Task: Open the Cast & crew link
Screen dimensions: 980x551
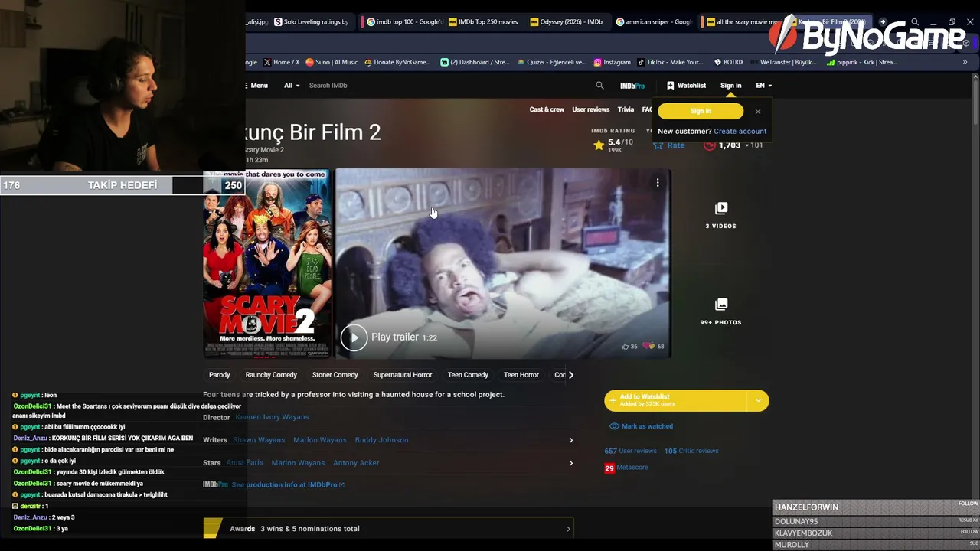Action: 547,109
